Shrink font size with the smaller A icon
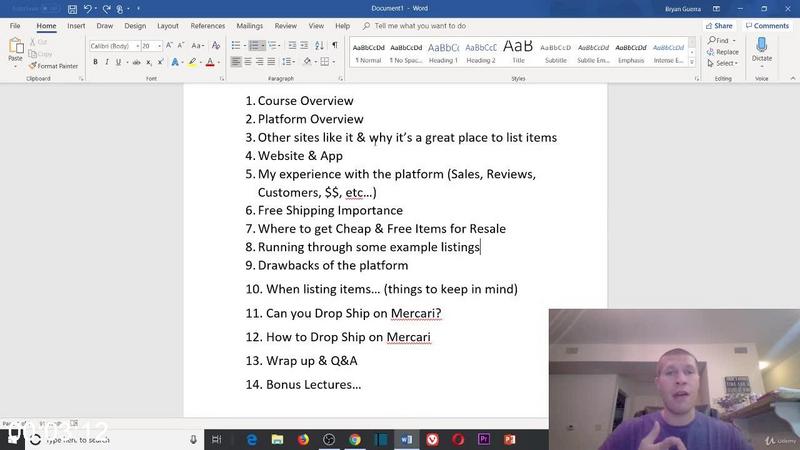Screen dimensions: 800x450 pyautogui.click(x=181, y=45)
